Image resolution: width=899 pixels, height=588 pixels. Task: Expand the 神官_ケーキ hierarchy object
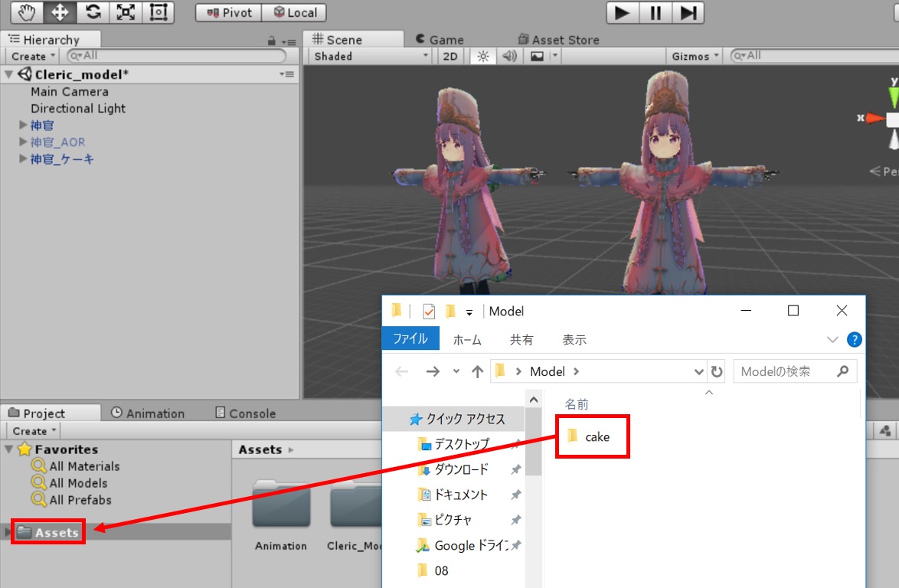(x=23, y=159)
